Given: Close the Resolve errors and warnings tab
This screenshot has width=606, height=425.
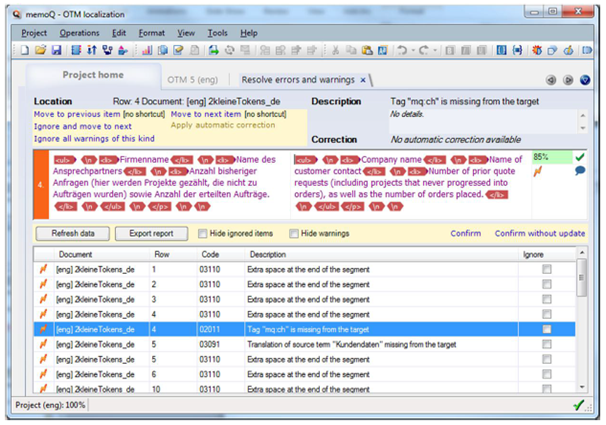Looking at the screenshot, I should pos(364,79).
